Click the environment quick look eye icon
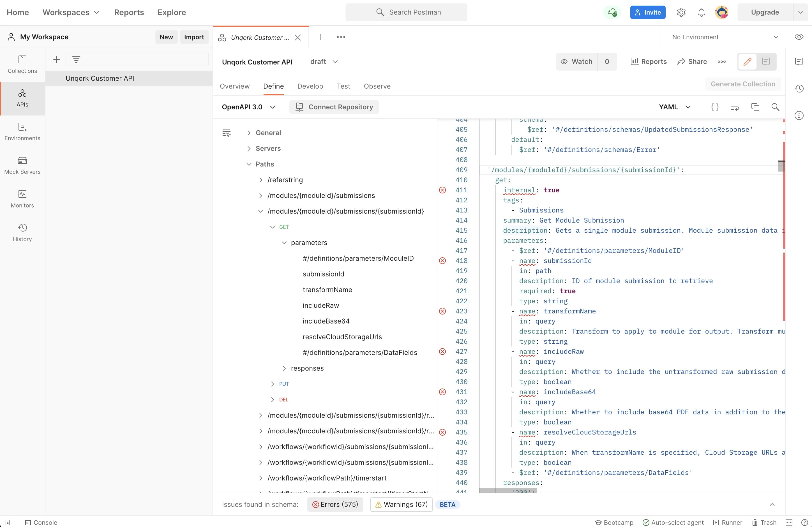This screenshot has width=812, height=527. click(799, 37)
